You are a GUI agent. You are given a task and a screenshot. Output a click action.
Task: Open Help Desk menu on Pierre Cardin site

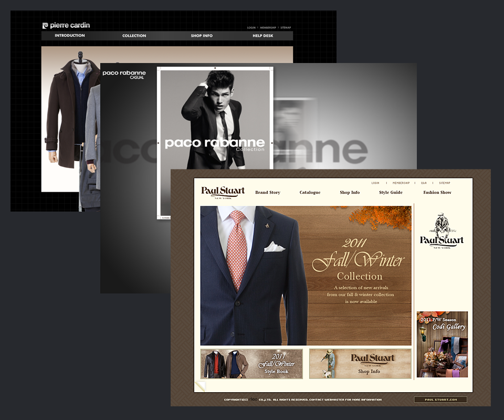(263, 36)
